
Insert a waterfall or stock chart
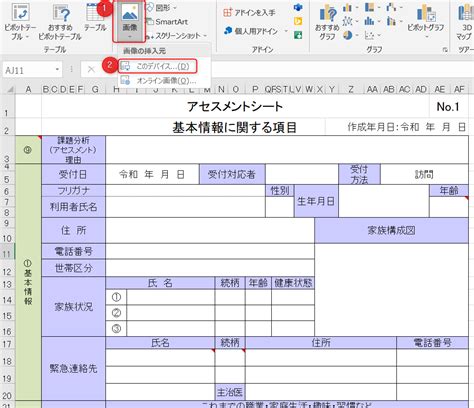[x=393, y=7]
